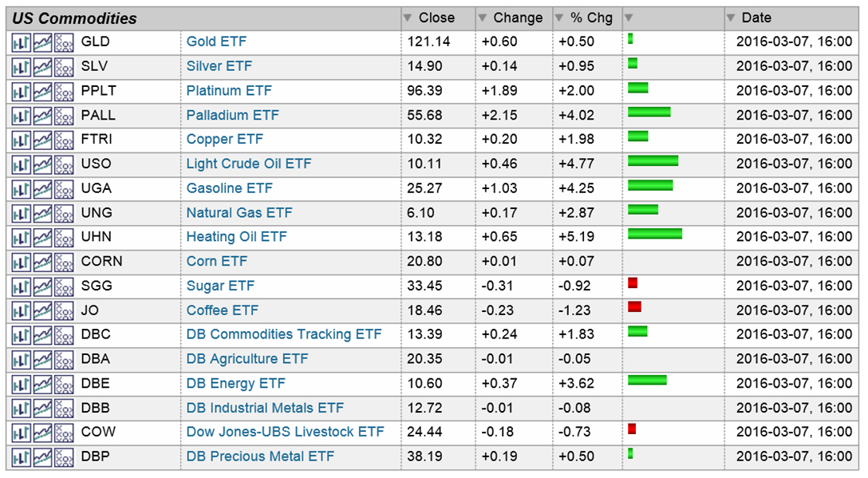Click the sort arrow above the change bars
This screenshot has width=868, height=478.
(x=629, y=18)
